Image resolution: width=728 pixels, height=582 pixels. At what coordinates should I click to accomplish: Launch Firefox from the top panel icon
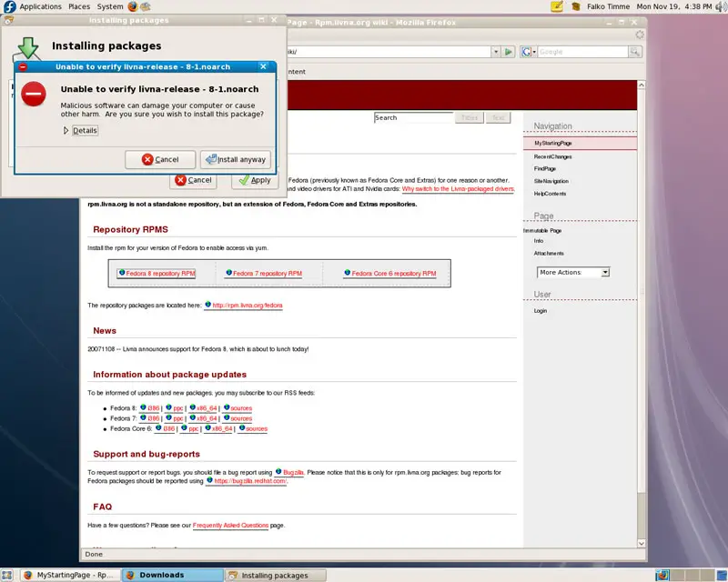[x=133, y=6]
